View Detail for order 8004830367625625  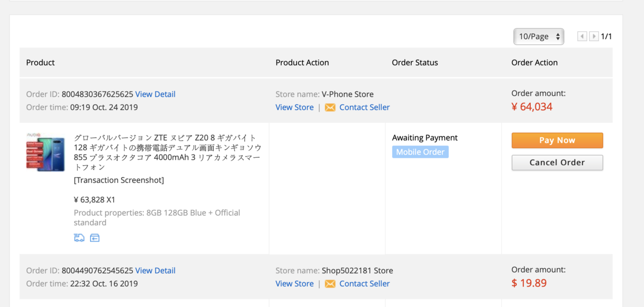click(x=155, y=94)
